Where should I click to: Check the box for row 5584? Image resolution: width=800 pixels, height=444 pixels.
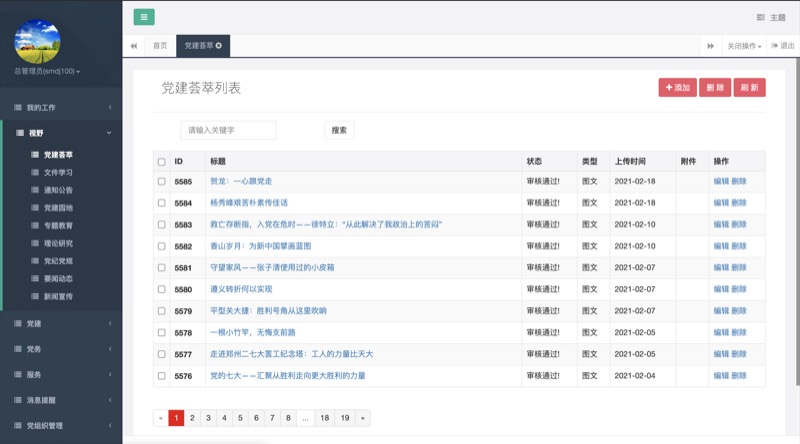coord(162,203)
